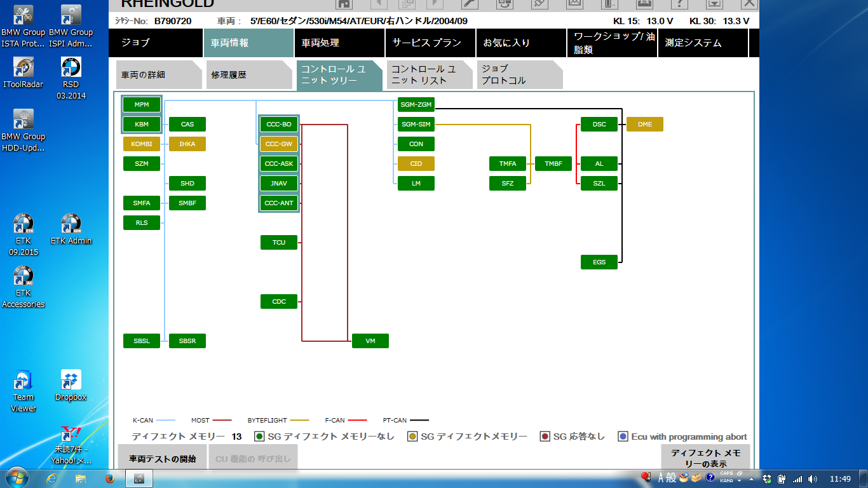Switch to the 車両処理 tab
The image size is (868, 488).
pyautogui.click(x=339, y=43)
